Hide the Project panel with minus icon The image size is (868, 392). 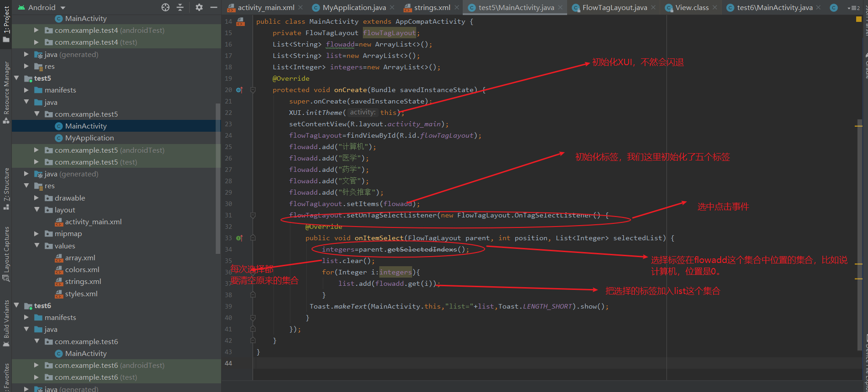point(213,7)
